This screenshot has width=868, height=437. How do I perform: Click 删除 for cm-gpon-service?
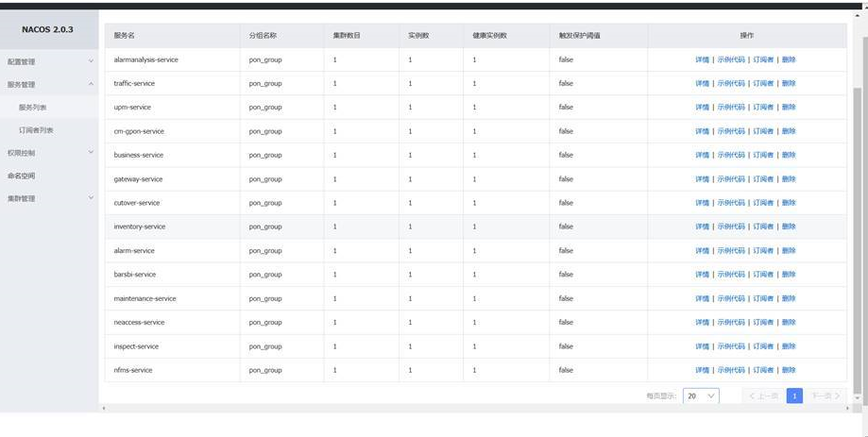pos(789,131)
